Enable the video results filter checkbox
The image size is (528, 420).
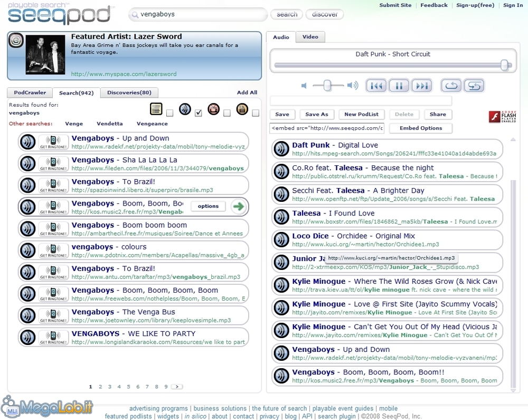pos(227,113)
